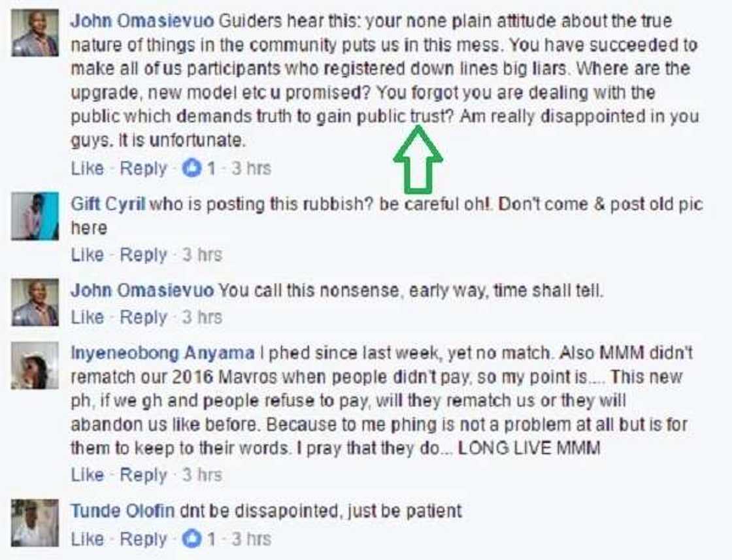Open Gift Cyril's profile picture
The height and width of the screenshot is (560, 732).
[35, 216]
